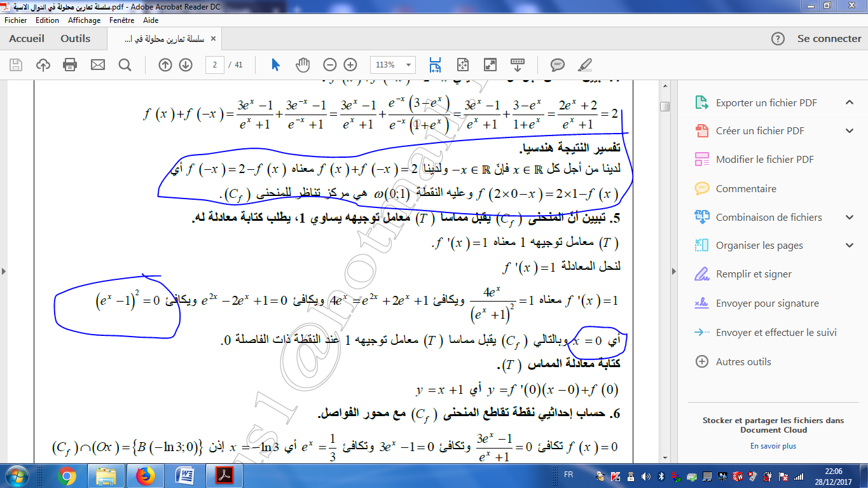Launch Modifier le fichier PDF tool
The image size is (868, 488).
[765, 160]
